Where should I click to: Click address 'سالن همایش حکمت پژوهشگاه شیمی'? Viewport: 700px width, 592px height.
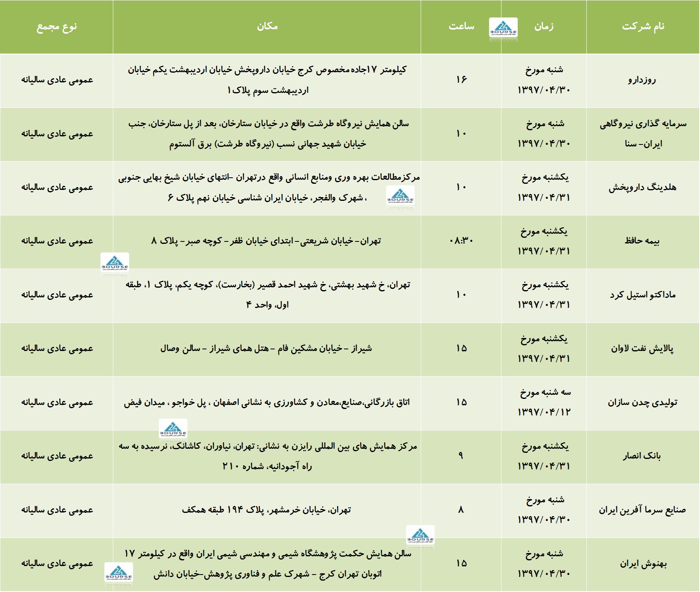coord(268,564)
